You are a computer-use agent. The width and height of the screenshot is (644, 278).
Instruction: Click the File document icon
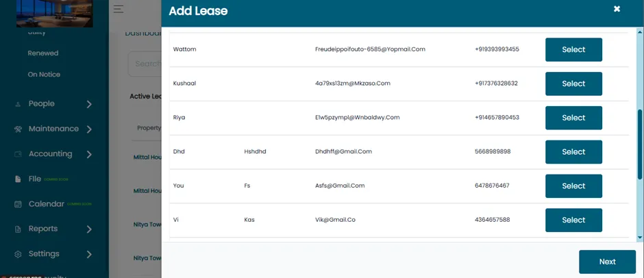18,179
